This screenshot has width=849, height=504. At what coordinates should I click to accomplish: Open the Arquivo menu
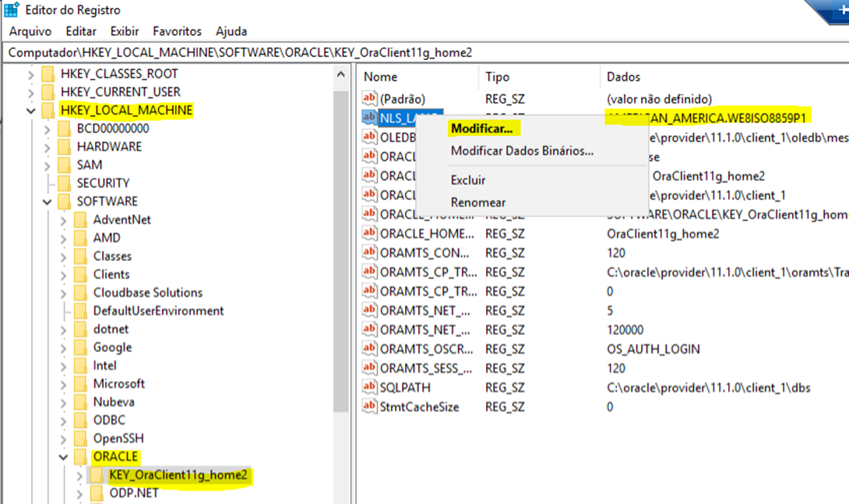(30, 31)
